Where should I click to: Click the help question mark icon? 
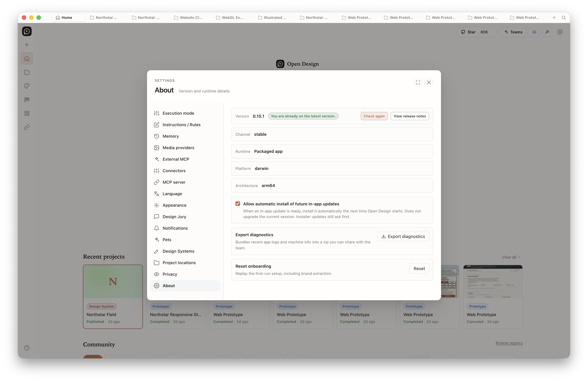coord(27,348)
